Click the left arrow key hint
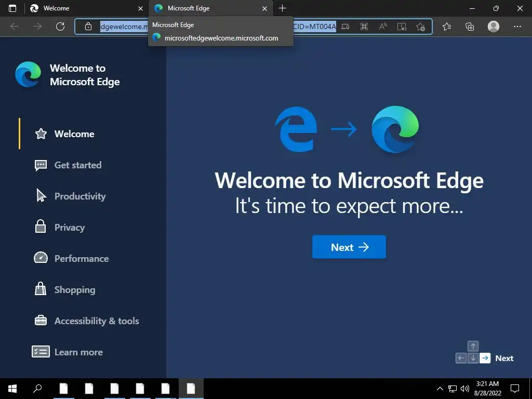Image resolution: width=532 pixels, height=399 pixels. 461,358
